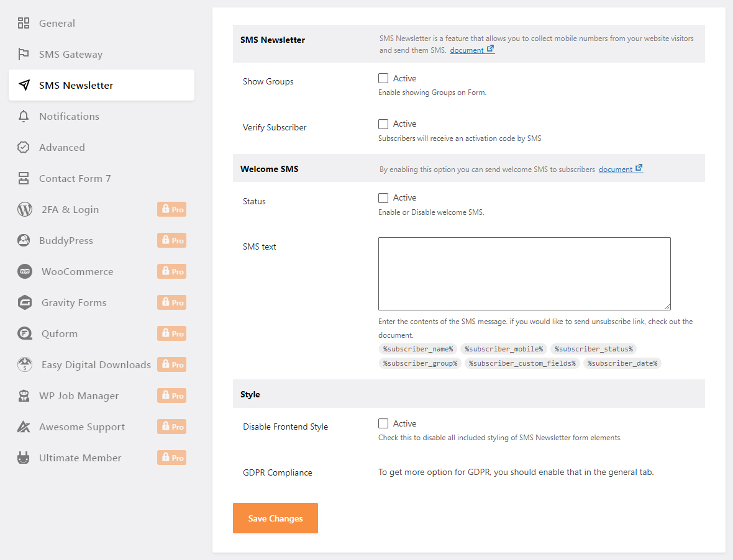This screenshot has width=733, height=560.
Task: Open the SMS Newsletter document link
Action: click(467, 50)
